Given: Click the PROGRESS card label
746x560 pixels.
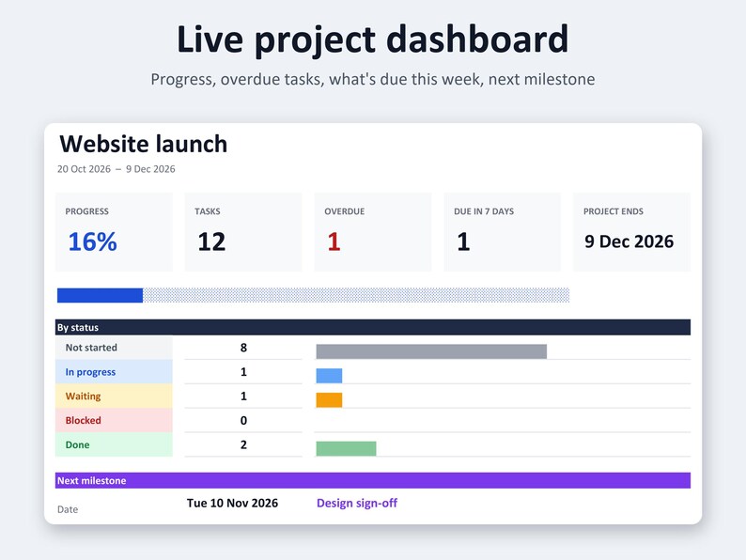Looking at the screenshot, I should click(x=87, y=211).
